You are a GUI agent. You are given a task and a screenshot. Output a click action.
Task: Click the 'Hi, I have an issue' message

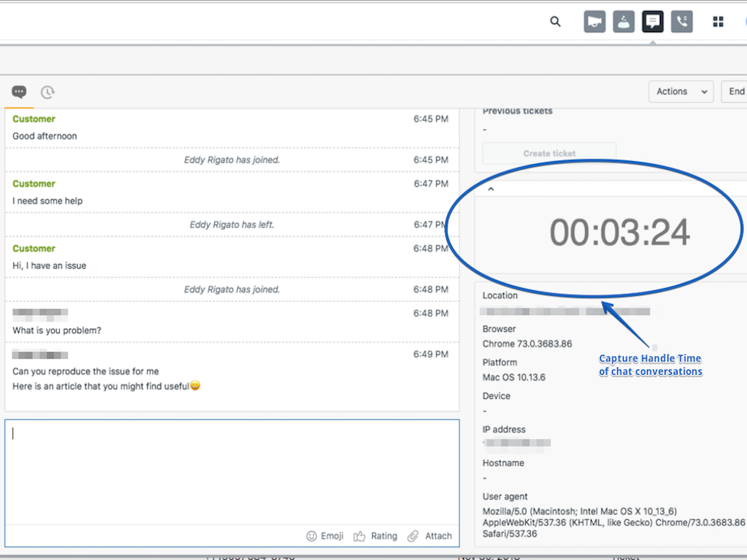[x=50, y=265]
